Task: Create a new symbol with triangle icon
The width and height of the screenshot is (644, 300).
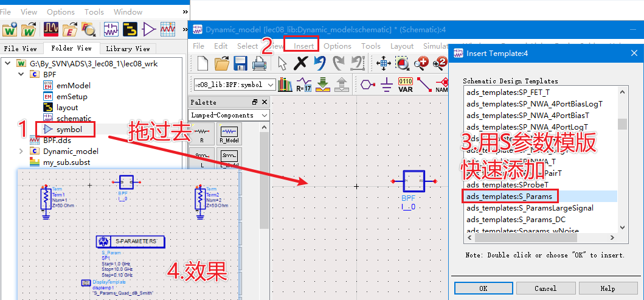Action: click(148, 30)
